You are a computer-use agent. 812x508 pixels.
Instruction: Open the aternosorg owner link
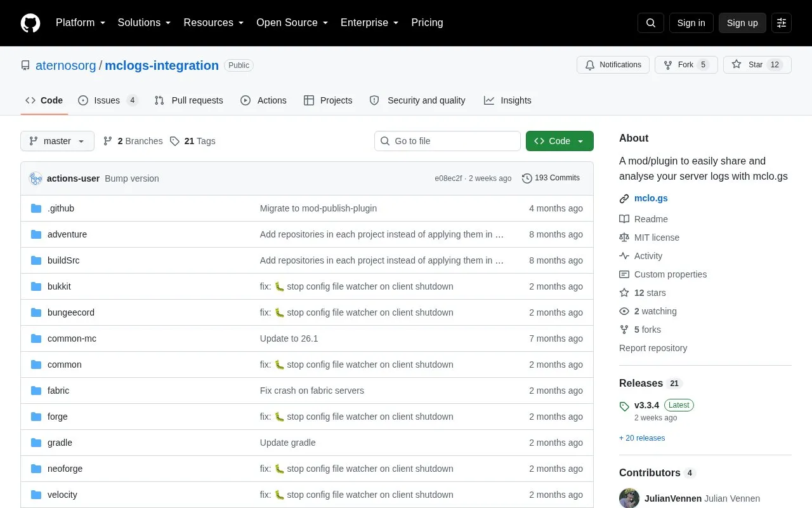[66, 65]
